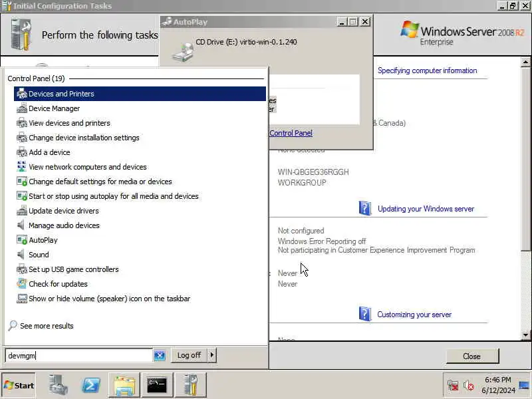532x399 pixels.
Task: Click icon for Change default settings for media
Action: click(22, 181)
